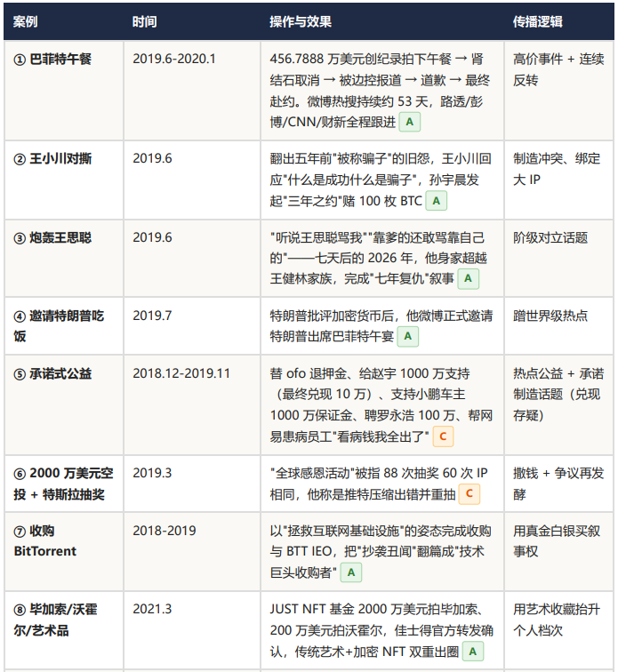
Task: Click the text 撒钱 + 争议再发酵
Action: point(558,484)
